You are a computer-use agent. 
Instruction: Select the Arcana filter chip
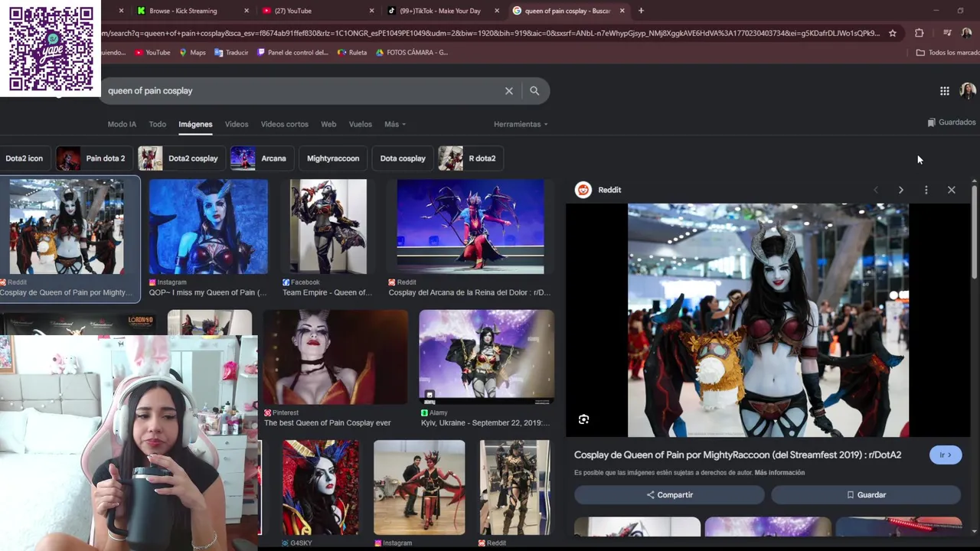(260, 158)
